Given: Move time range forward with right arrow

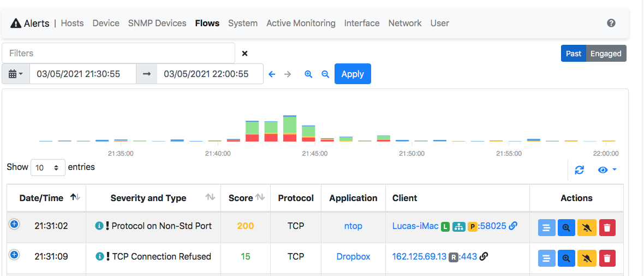Looking at the screenshot, I should click(288, 74).
